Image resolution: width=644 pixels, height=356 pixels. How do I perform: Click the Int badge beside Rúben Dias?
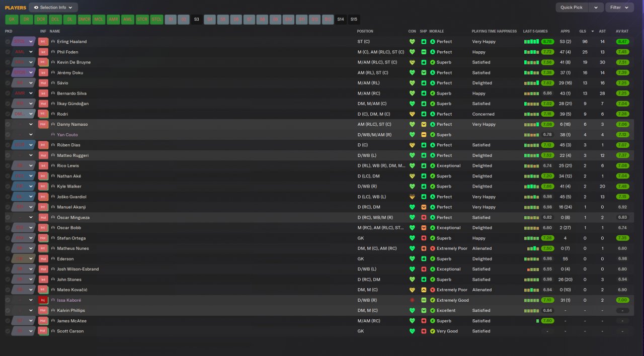(x=43, y=145)
